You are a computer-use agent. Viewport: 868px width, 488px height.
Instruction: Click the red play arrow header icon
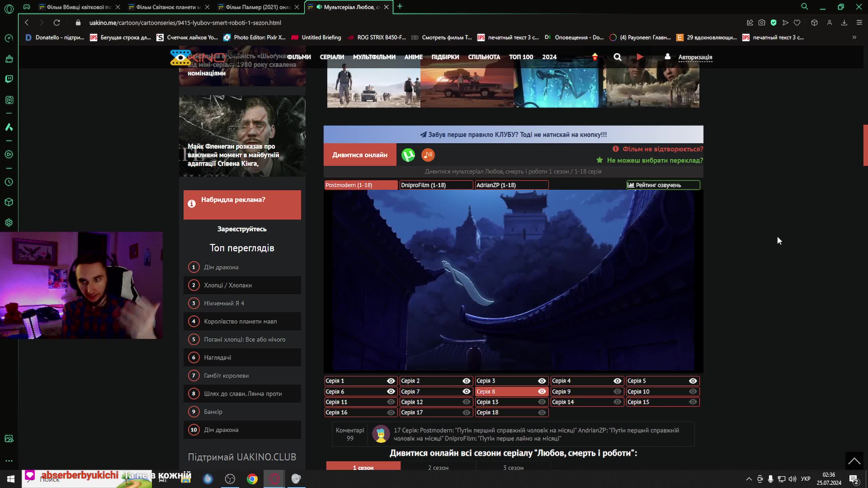[x=639, y=57]
